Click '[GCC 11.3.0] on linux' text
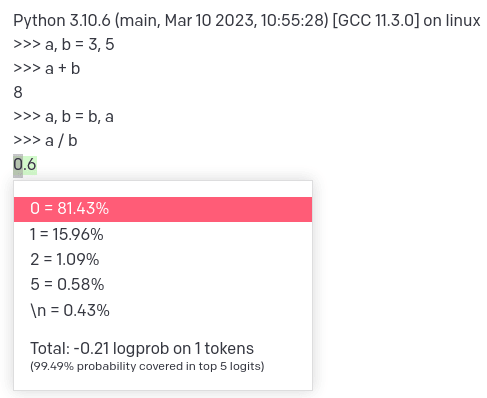 click(x=406, y=20)
